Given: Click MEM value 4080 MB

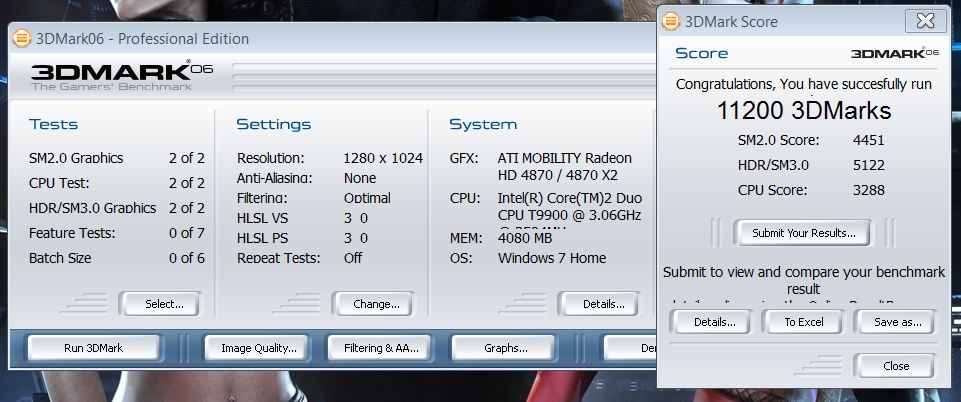Looking at the screenshot, I should click(525, 238).
